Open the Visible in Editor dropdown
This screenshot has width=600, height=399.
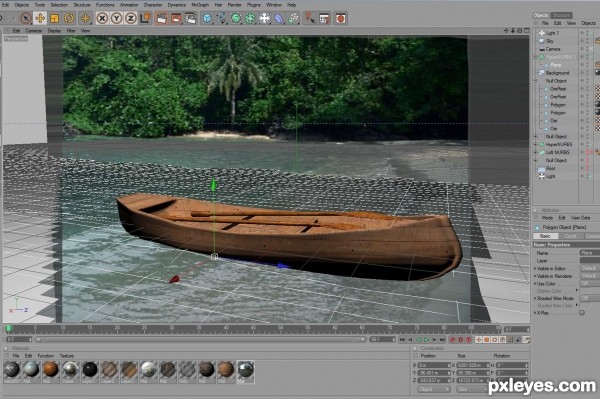click(x=590, y=269)
